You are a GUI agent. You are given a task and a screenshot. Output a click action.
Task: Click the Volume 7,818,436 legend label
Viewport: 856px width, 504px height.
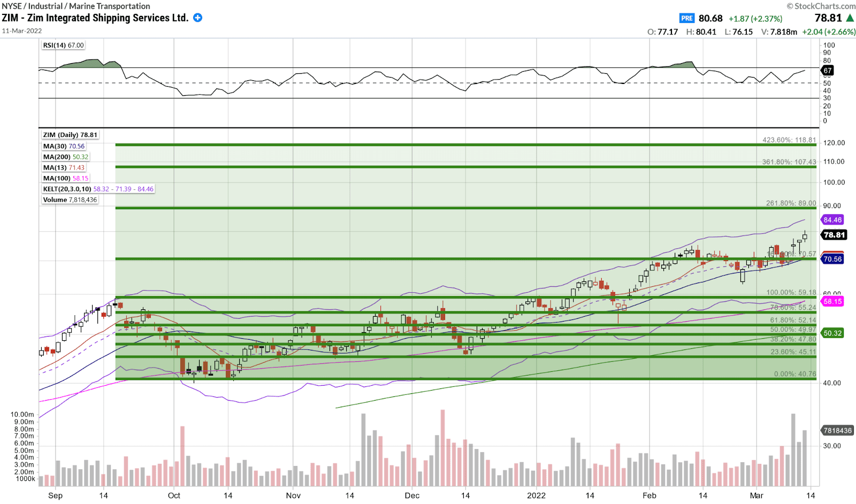(70, 200)
